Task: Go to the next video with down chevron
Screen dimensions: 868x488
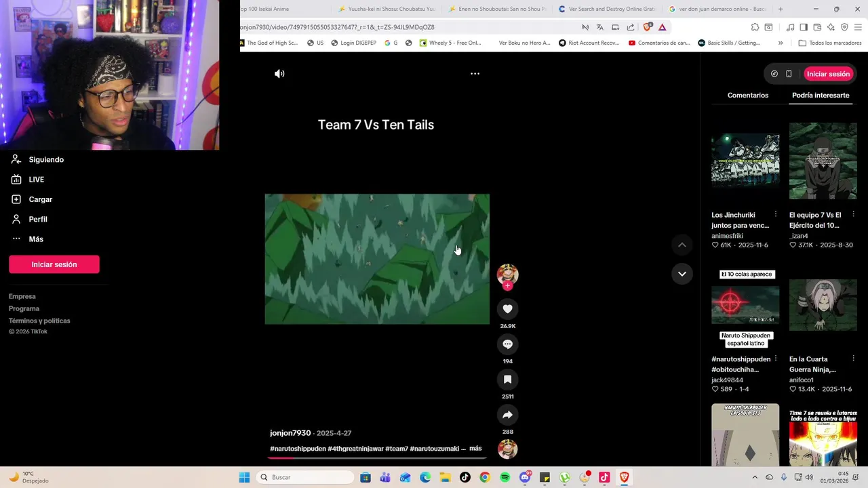Action: (x=682, y=274)
